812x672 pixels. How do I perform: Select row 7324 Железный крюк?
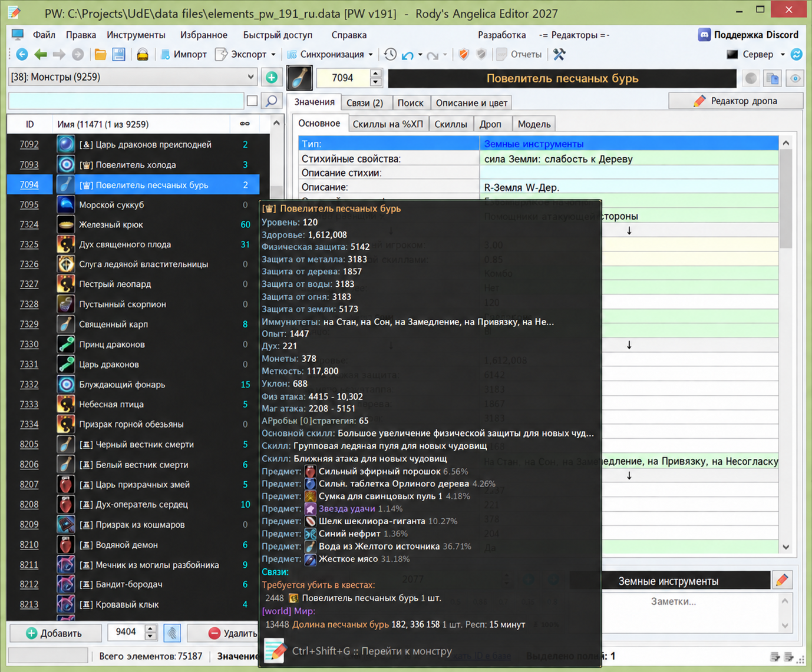click(x=133, y=225)
